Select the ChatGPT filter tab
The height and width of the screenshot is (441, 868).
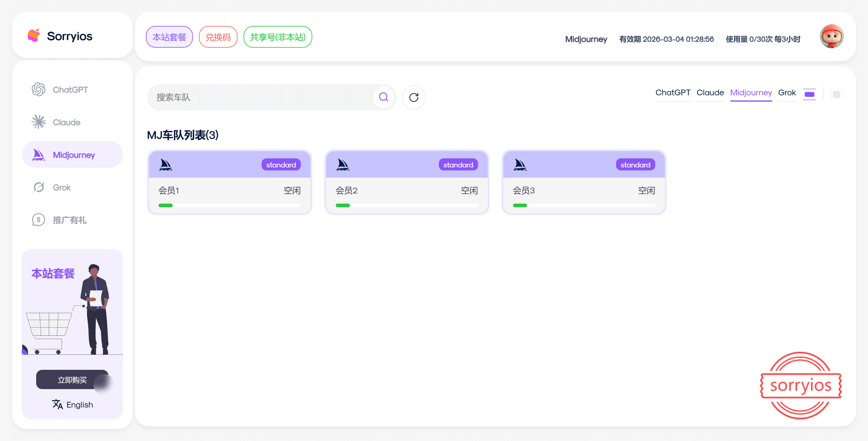[673, 93]
